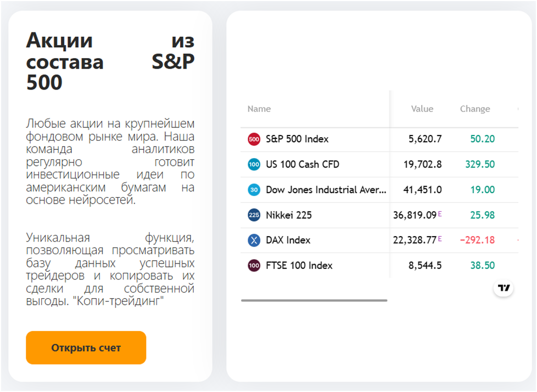The width and height of the screenshot is (537, 392).
Task: Open the US 100 Cash CFD link
Action: [302, 165]
